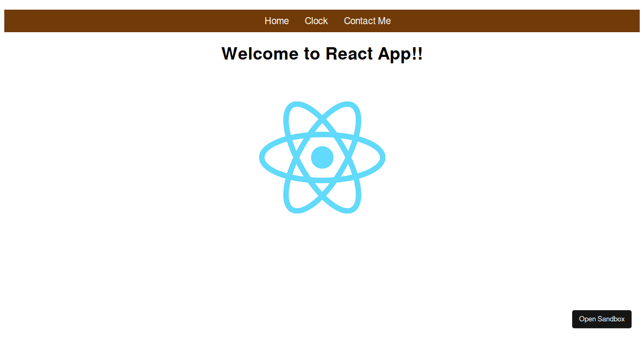Click the Contact Me navigation link

coord(367,21)
